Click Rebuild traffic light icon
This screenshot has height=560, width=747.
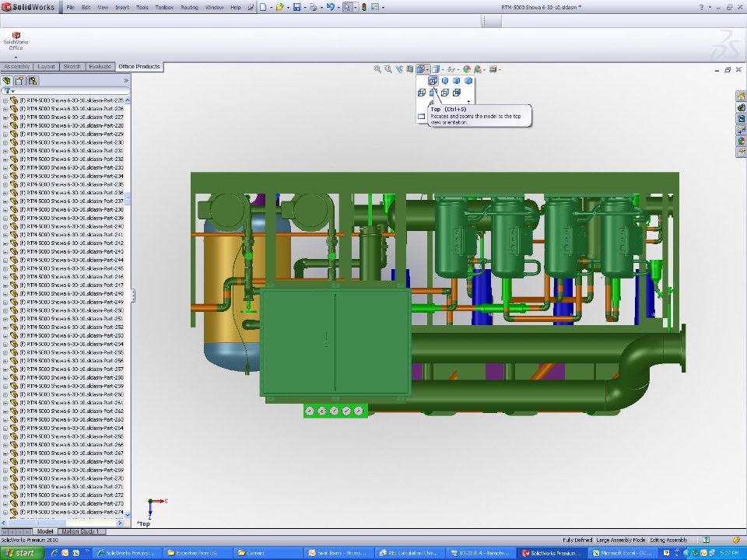click(364, 7)
